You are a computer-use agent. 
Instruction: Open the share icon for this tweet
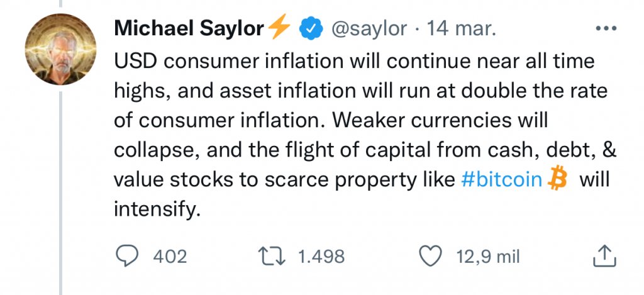603,256
